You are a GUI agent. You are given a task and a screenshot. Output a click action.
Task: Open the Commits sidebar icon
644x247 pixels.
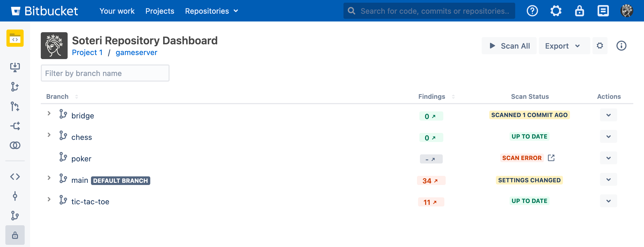pos(15,196)
